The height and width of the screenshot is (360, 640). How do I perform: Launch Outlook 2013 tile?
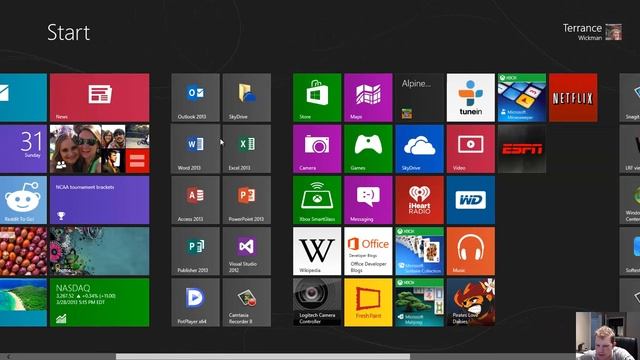[196, 98]
